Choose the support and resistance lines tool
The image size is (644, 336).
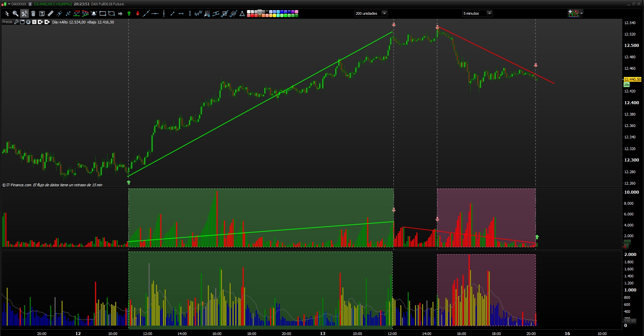(x=77, y=13)
